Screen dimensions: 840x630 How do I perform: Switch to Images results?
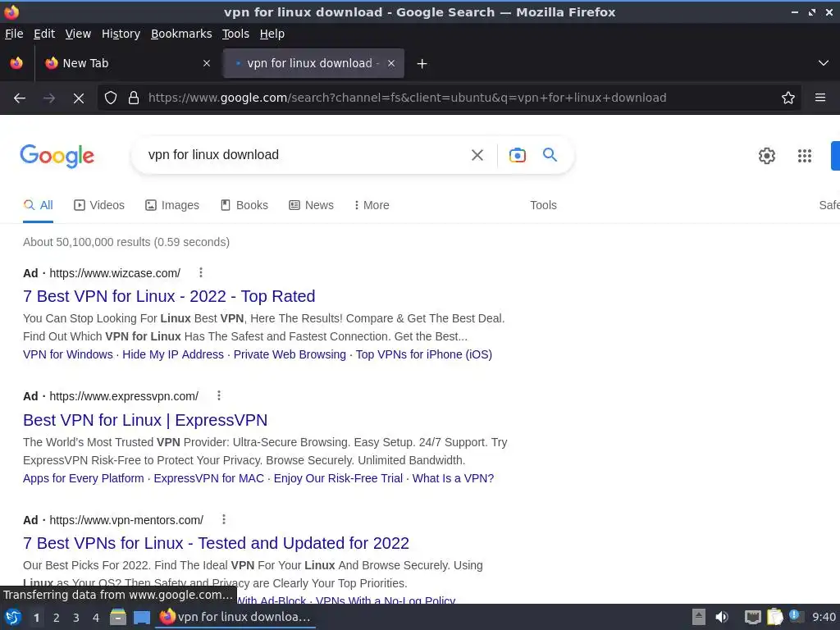172,205
